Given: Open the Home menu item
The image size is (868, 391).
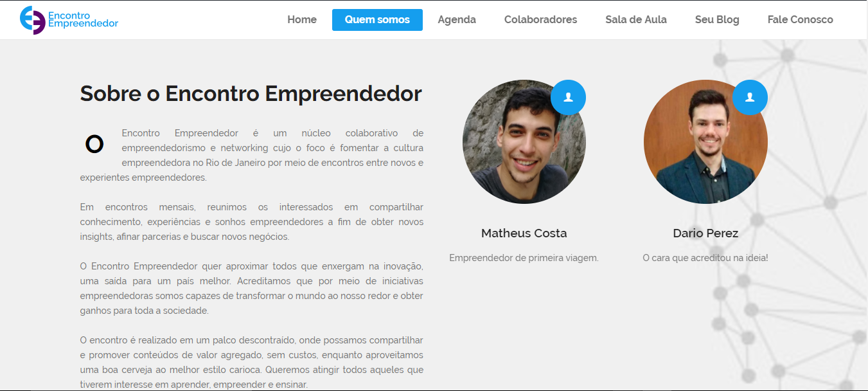Looking at the screenshot, I should coord(302,20).
